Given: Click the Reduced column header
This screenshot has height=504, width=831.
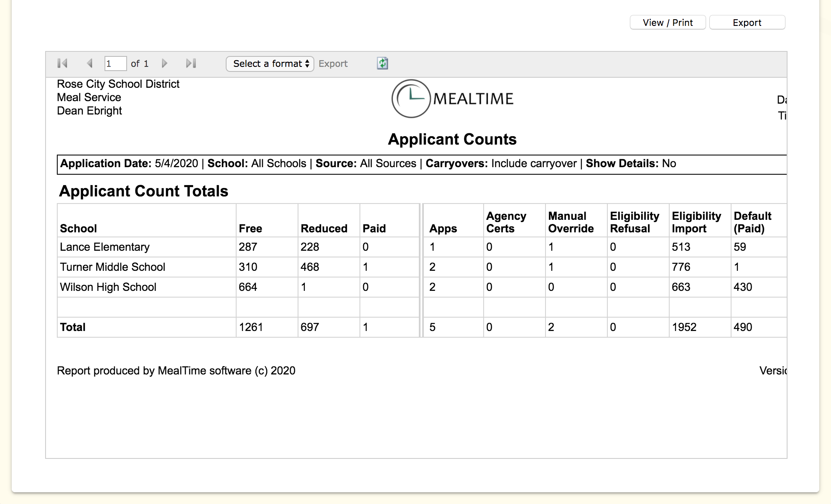Looking at the screenshot, I should tap(324, 228).
